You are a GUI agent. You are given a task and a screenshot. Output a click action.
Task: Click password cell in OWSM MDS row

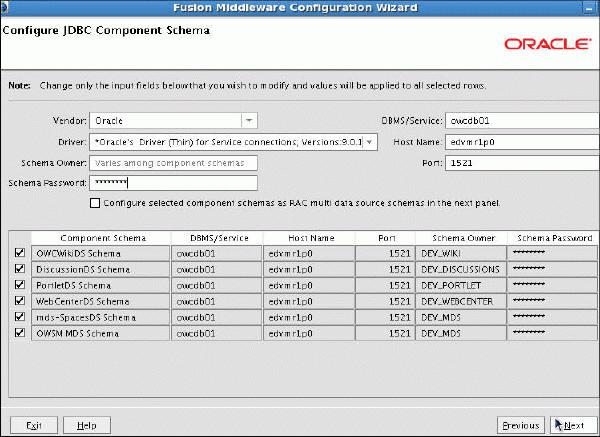(x=552, y=333)
